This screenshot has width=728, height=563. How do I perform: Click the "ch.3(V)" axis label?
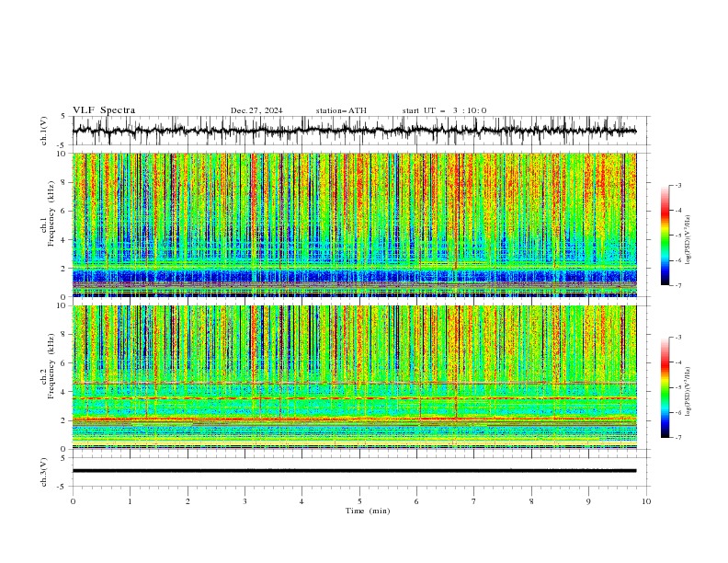44,472
